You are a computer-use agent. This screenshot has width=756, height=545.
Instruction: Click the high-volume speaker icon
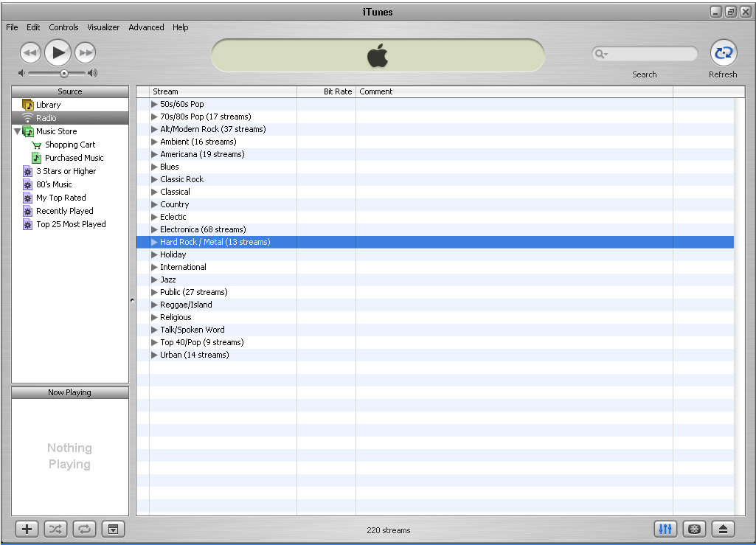pos(93,73)
